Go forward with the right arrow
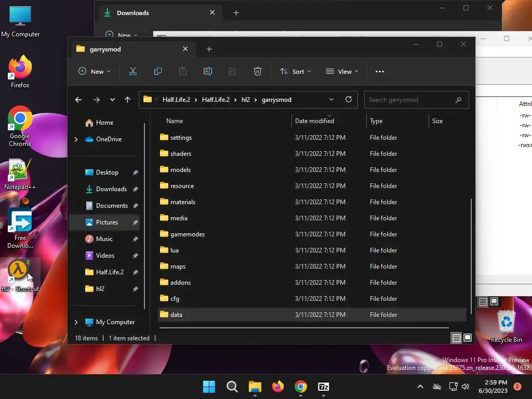Viewport: 532px width, 399px height. coord(96,100)
